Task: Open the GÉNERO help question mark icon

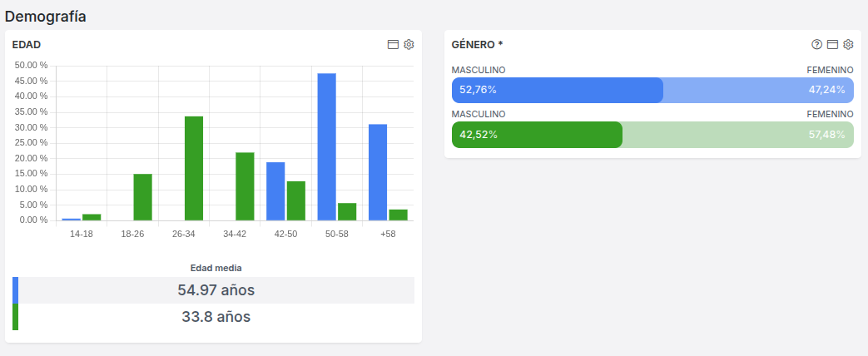Action: [816, 45]
